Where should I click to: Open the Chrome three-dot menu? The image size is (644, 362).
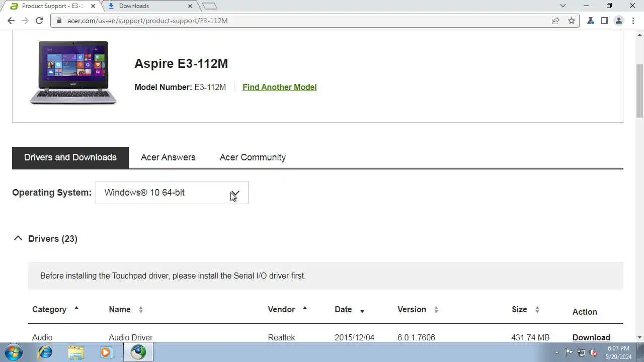633,21
